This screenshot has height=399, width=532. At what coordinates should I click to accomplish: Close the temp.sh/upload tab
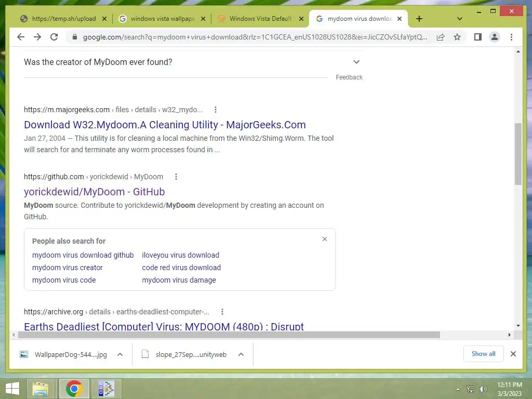click(x=104, y=19)
